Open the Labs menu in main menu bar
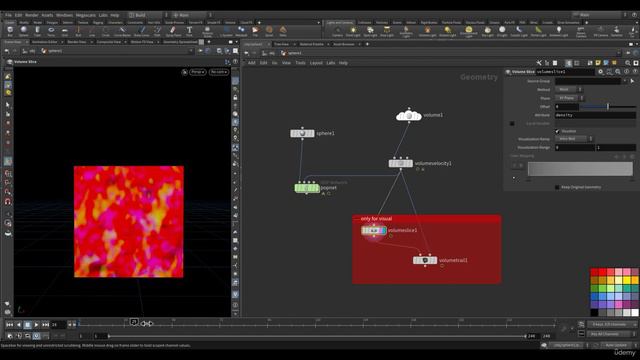This screenshot has height=360, width=640. coord(103,15)
